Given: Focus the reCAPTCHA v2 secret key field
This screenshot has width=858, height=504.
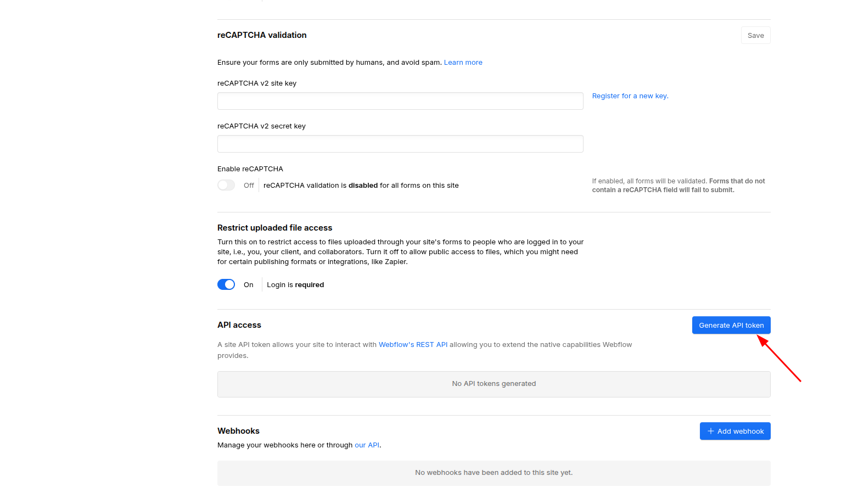Looking at the screenshot, I should [x=400, y=144].
